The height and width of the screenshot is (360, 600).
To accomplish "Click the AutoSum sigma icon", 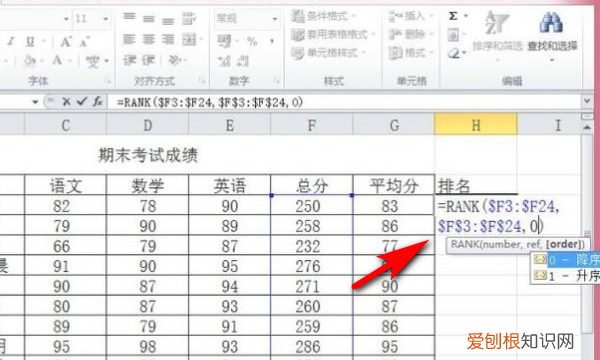I will pos(453,16).
